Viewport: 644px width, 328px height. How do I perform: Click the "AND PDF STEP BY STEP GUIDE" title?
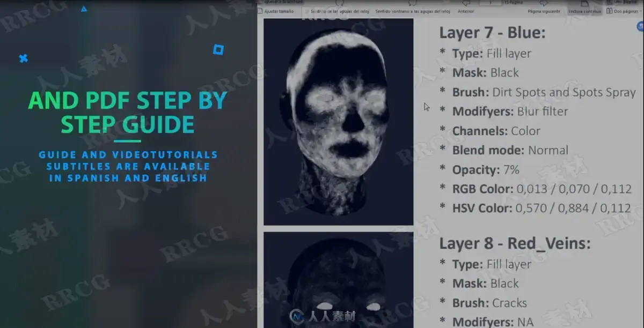click(128, 113)
